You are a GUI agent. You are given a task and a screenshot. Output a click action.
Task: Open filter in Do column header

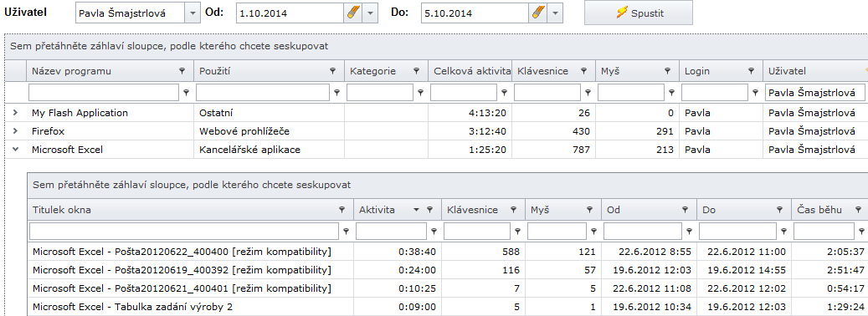click(x=779, y=209)
